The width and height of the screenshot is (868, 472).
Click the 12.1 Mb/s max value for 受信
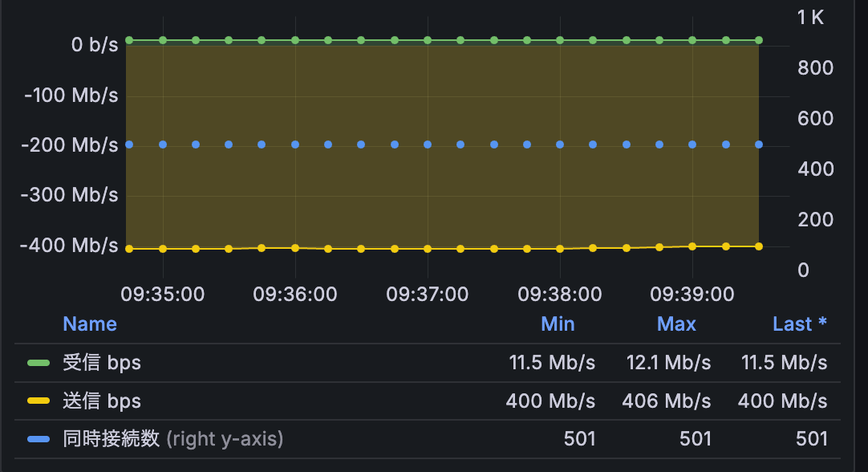pos(668,363)
